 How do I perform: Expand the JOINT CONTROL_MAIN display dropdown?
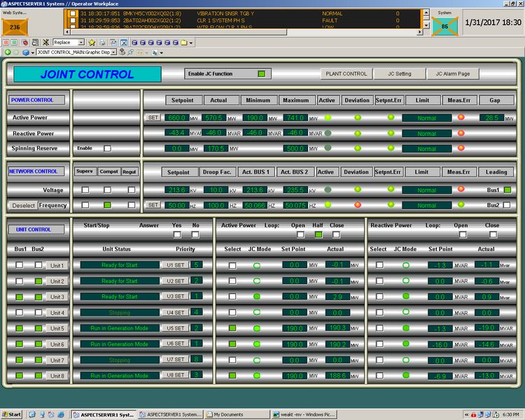click(114, 52)
